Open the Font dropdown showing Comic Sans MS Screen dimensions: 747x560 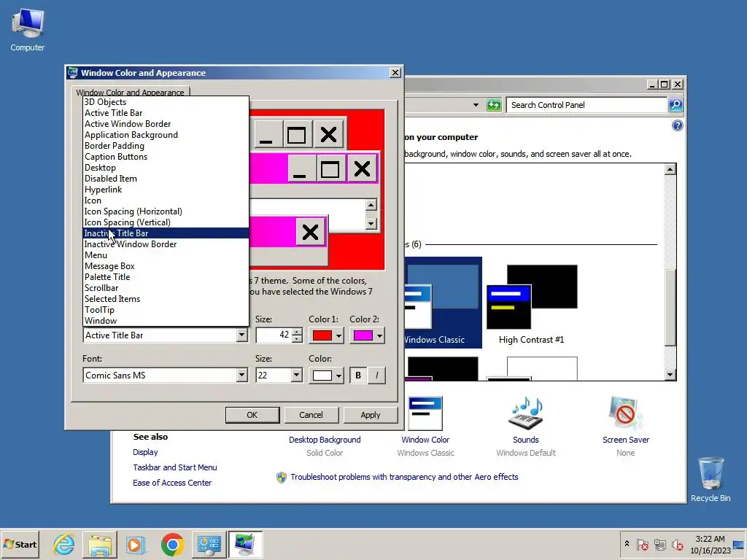tap(242, 376)
